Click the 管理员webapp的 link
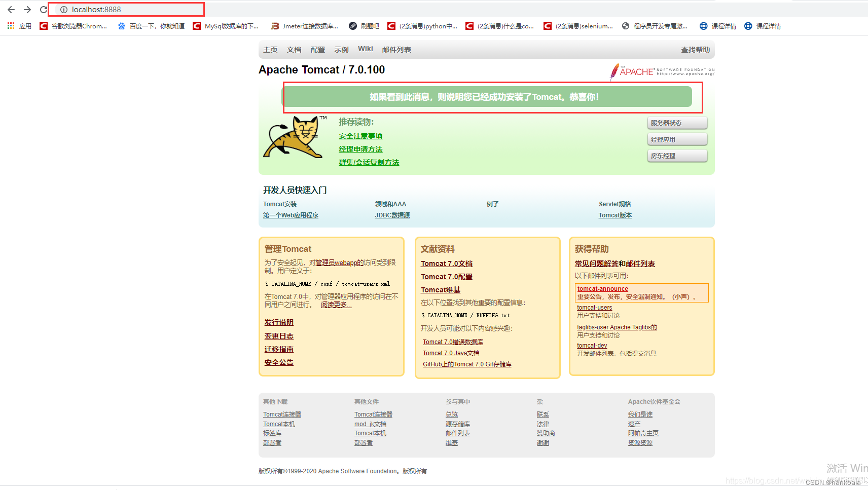 (340, 262)
